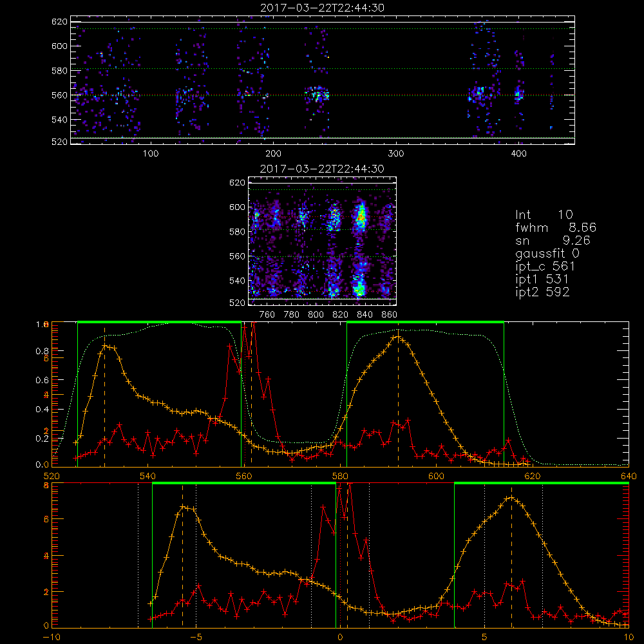The height and width of the screenshot is (644, 644).
Task: Click the 'Int 10' readout
Action: point(544,215)
